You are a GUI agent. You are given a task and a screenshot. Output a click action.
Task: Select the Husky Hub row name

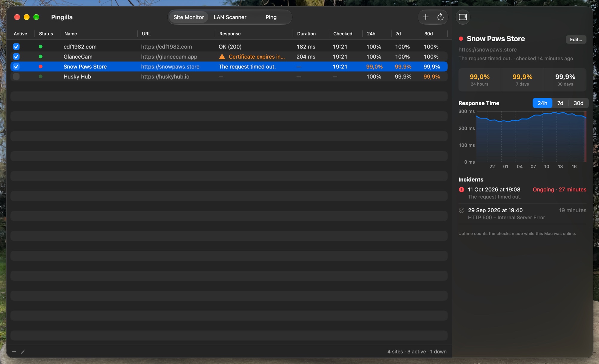[77, 77]
